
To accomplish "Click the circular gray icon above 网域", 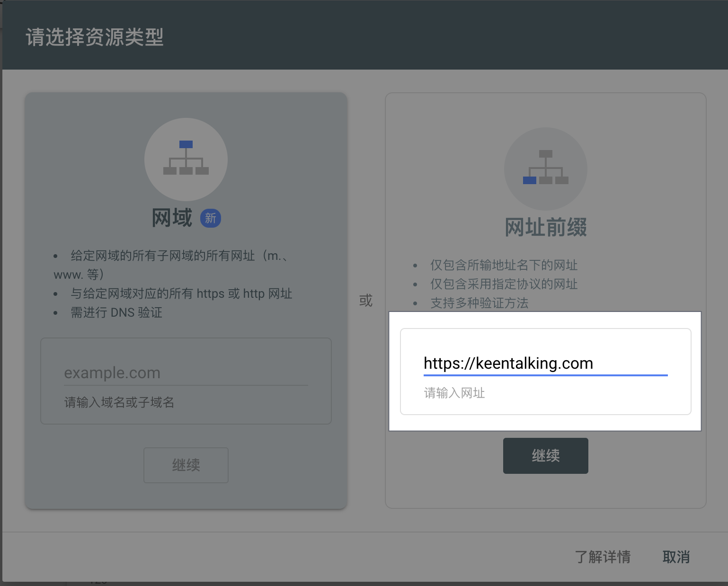I will coord(186,160).
